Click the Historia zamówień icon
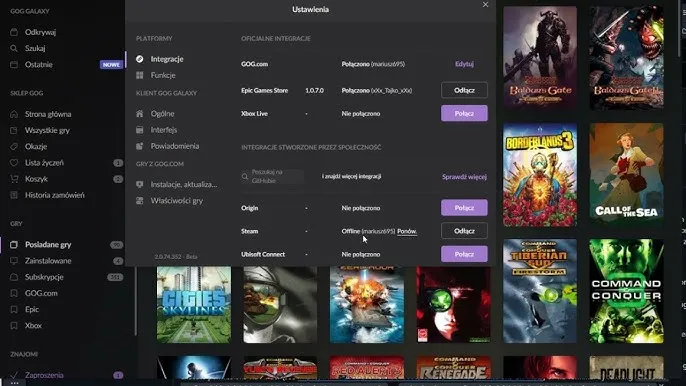This screenshot has height=386, width=686. click(x=14, y=195)
